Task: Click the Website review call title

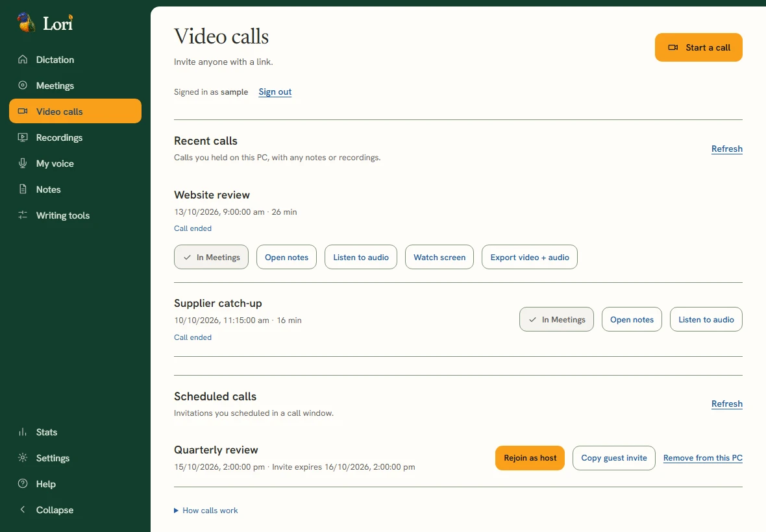Action: (212, 195)
